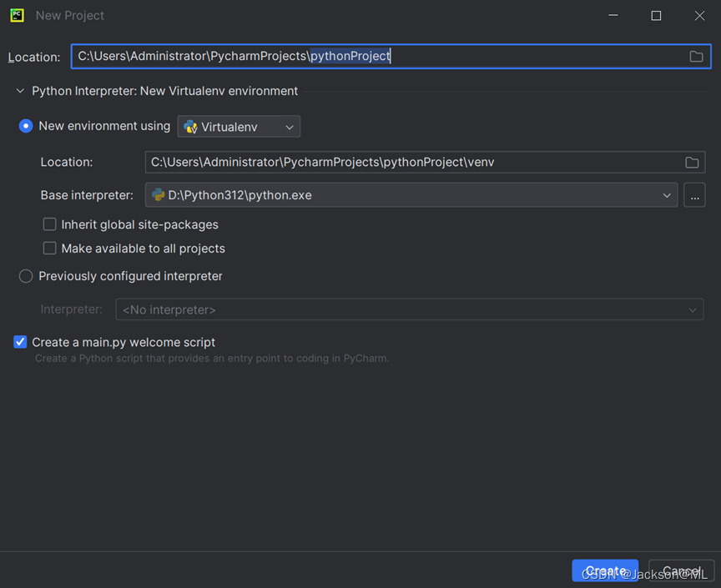The width and height of the screenshot is (721, 588).
Task: Maximize the New Project window
Action: coord(656,16)
